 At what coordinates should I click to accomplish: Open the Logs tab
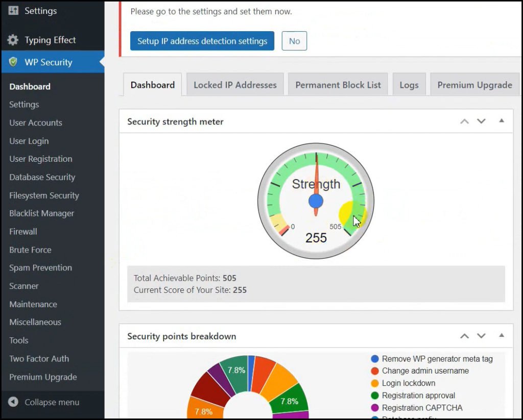point(409,85)
